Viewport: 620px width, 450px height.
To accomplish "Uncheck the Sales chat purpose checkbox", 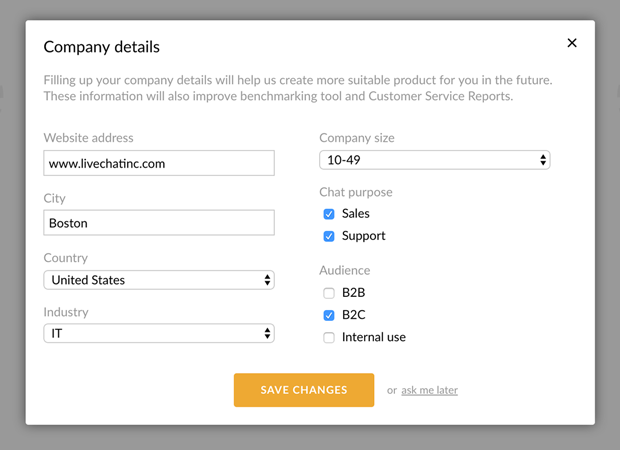I will coord(329,214).
